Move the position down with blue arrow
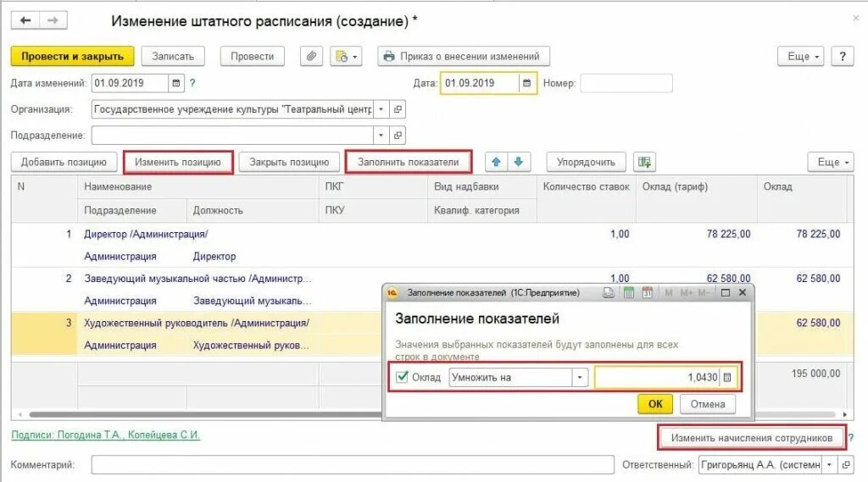868x482 pixels. coord(519,162)
